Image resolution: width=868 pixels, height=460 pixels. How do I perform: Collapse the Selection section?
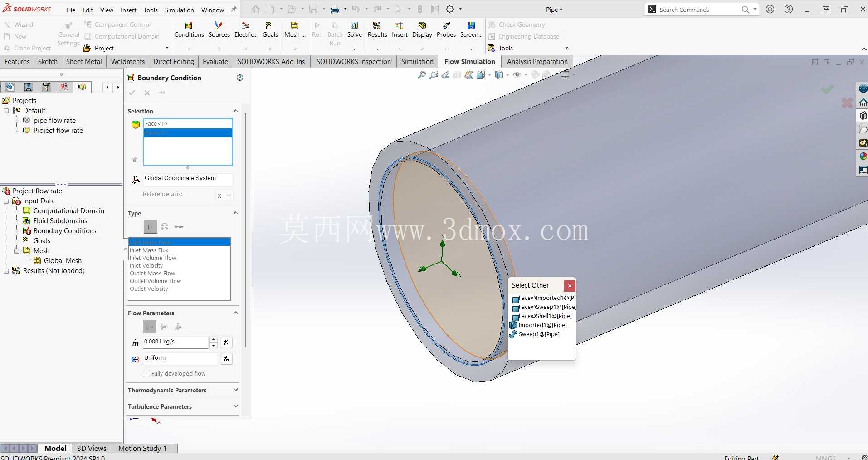[236, 111]
